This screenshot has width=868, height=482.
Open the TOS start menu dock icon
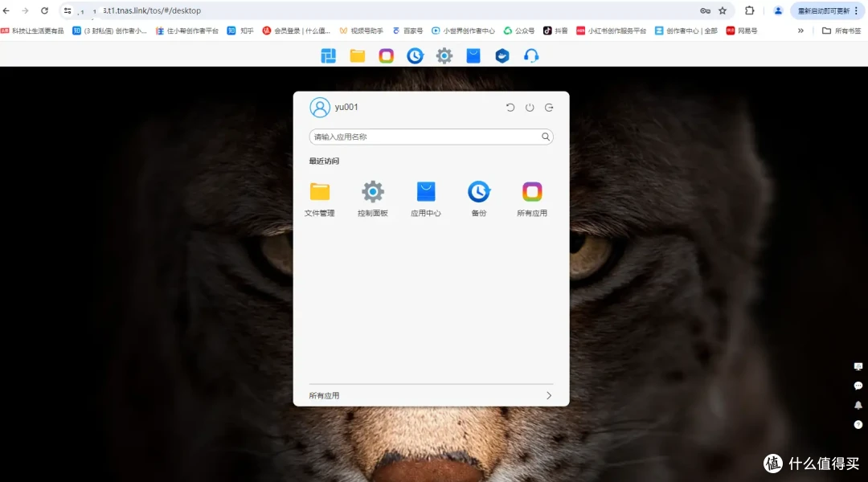click(x=328, y=55)
